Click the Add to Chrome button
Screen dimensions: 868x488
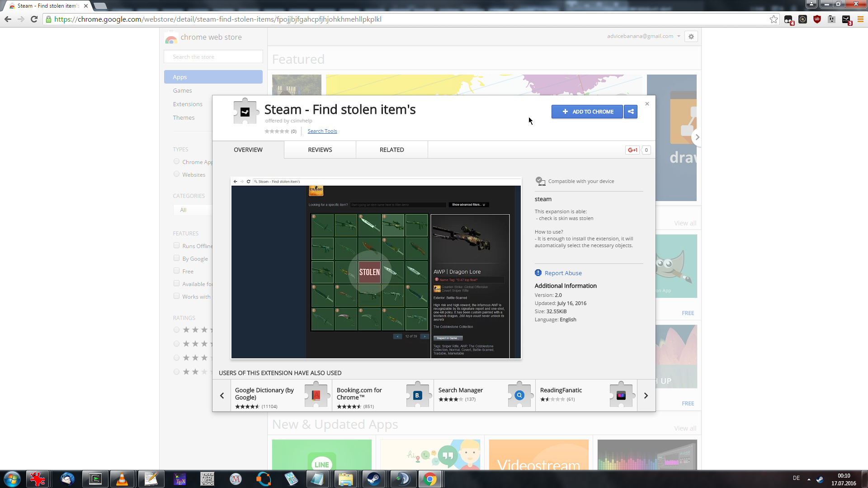pyautogui.click(x=587, y=112)
